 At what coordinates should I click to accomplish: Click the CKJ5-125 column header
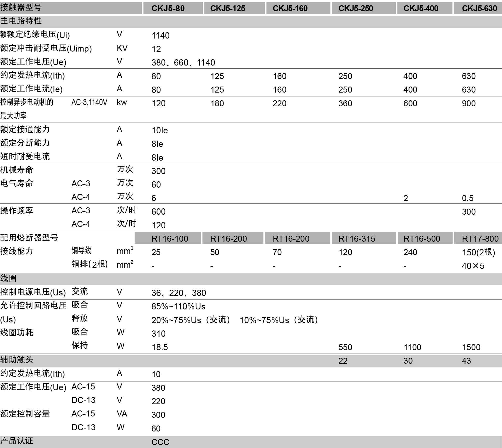pyautogui.click(x=227, y=8)
